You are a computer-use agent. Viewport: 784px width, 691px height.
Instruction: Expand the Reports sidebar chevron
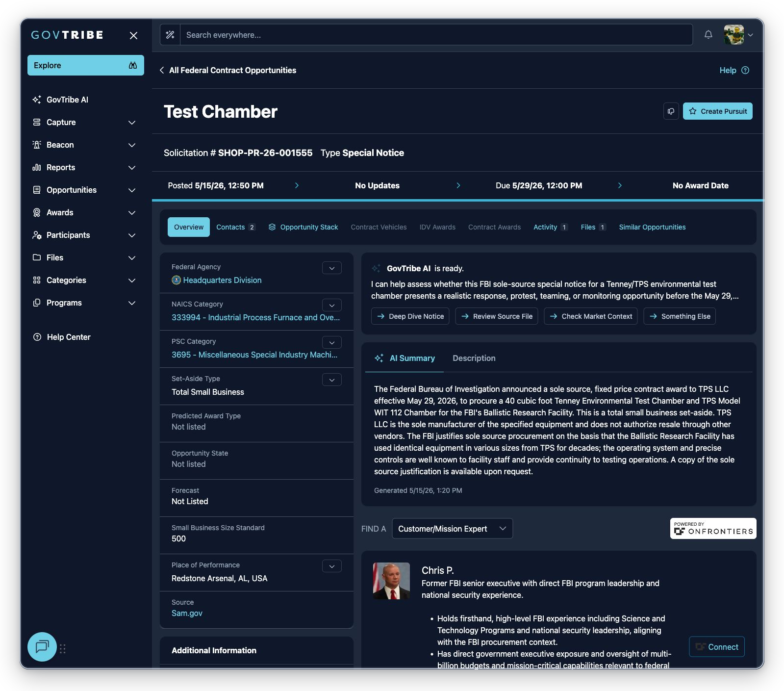pyautogui.click(x=132, y=167)
